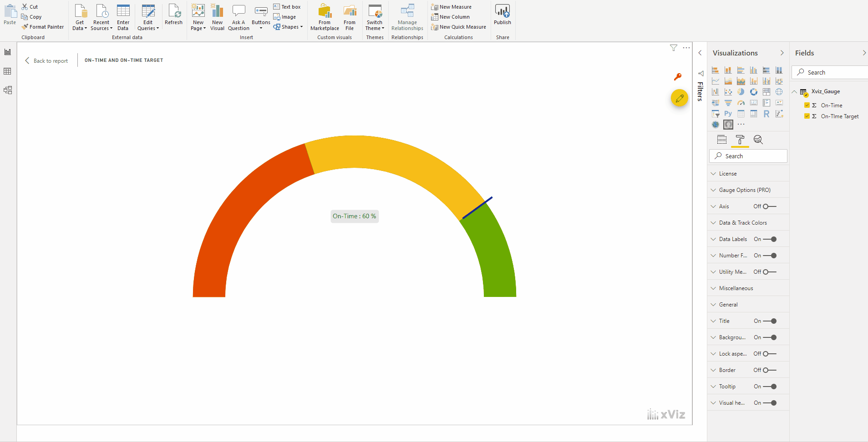868x442 pixels.
Task: Click the formatting pane search box
Action: [x=748, y=156]
